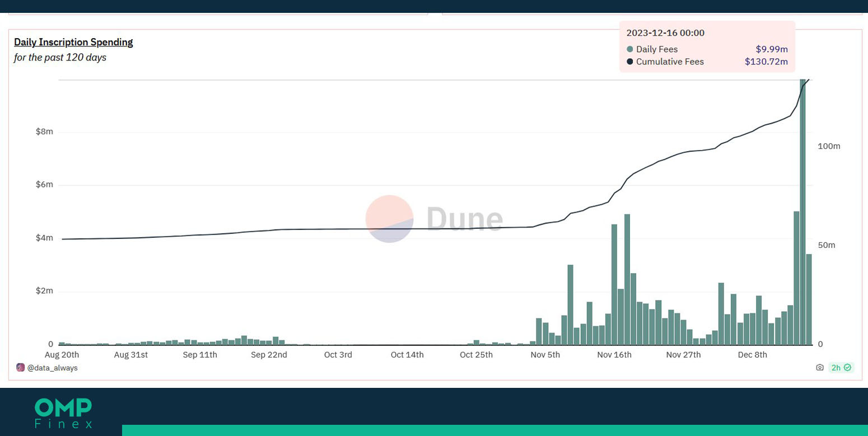The width and height of the screenshot is (868, 436).
Task: Click the Nov 5th x-axis label
Action: pyautogui.click(x=545, y=355)
